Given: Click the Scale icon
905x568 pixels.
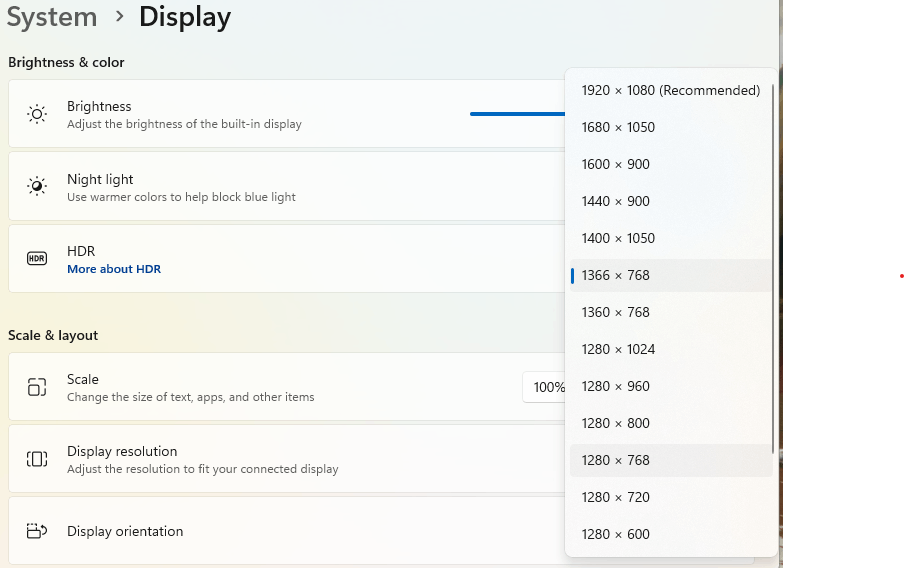Looking at the screenshot, I should pyautogui.click(x=37, y=387).
